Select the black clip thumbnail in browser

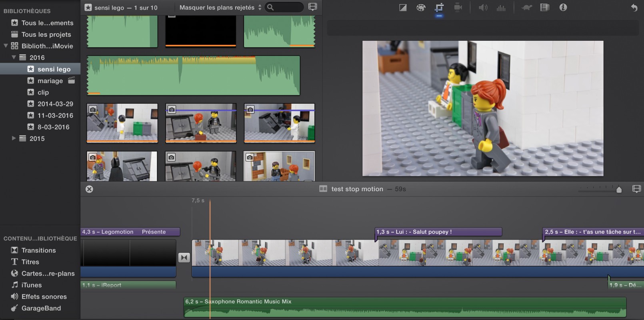[201, 32]
